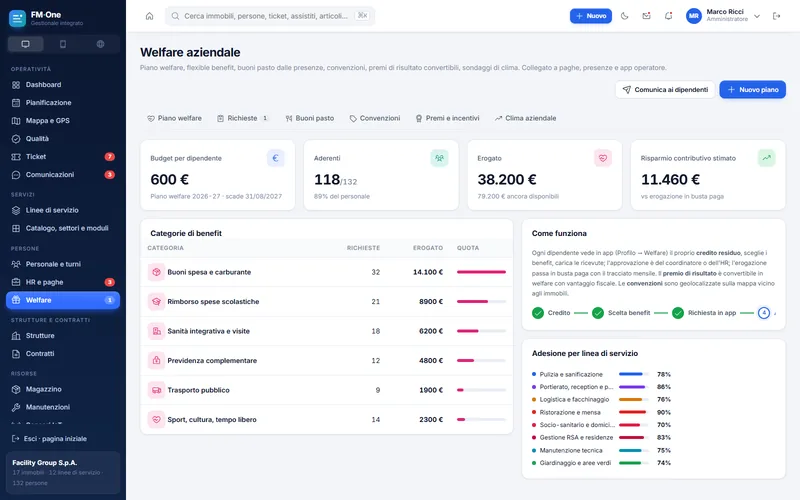Click the Credito step checkmark

coord(538,313)
